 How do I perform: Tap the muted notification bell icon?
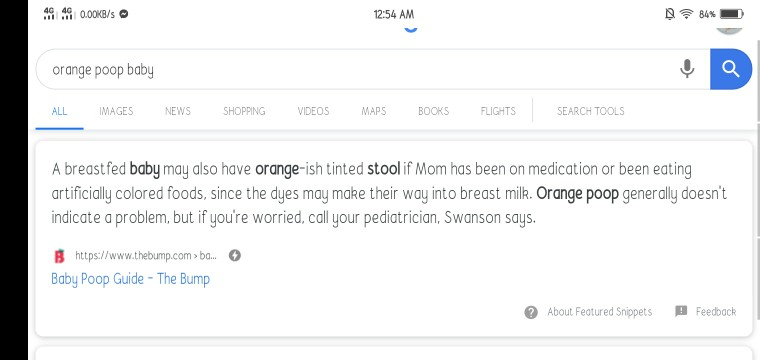(x=669, y=14)
